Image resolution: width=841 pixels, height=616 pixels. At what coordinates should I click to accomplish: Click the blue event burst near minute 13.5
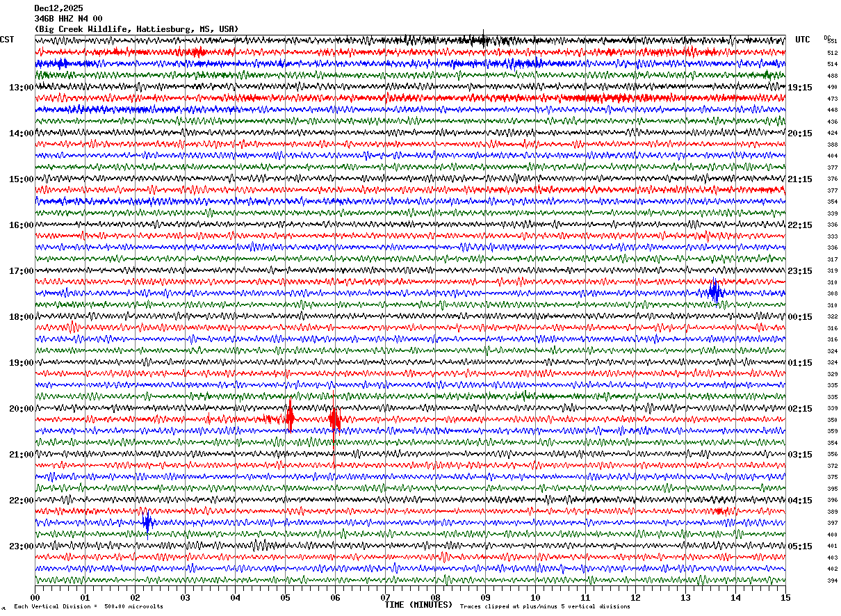pos(715,292)
